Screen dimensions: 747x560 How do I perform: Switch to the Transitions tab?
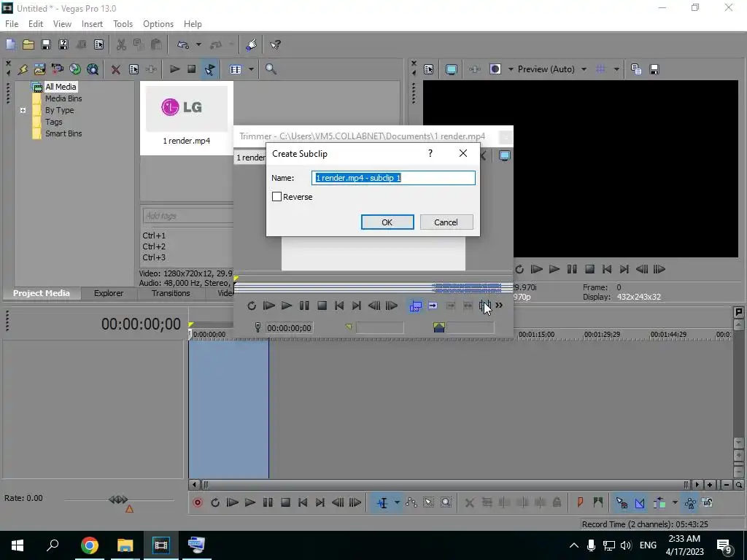click(171, 293)
